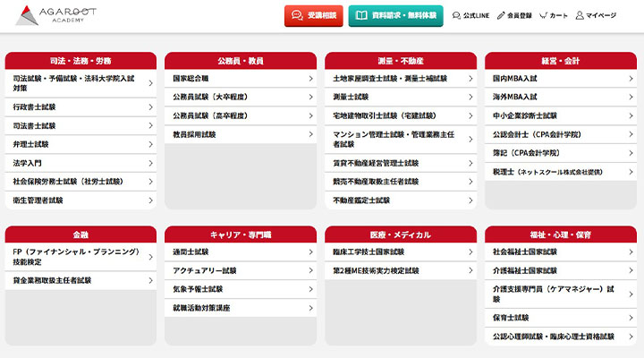Open the カート link
The image size is (644, 358).
tap(554, 15)
